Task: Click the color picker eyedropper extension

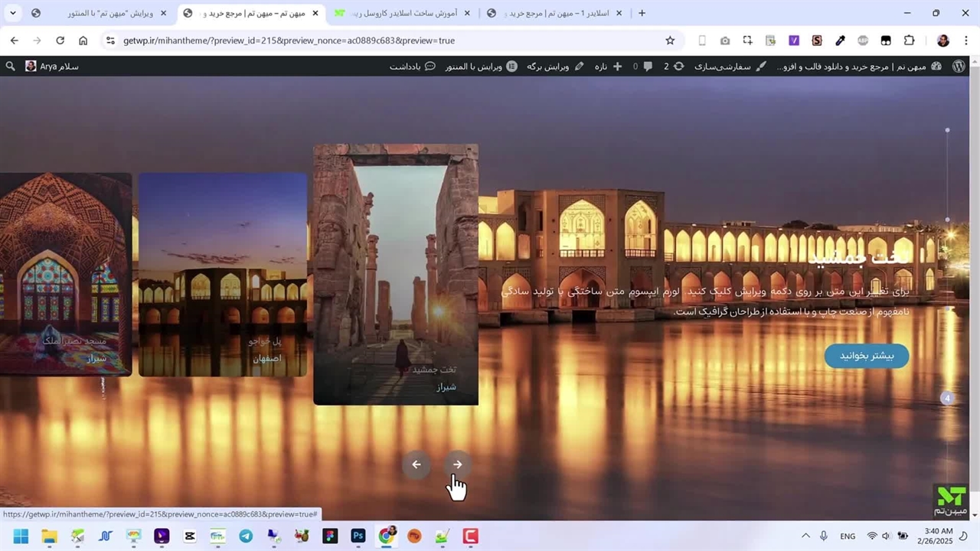Action: pos(840,41)
